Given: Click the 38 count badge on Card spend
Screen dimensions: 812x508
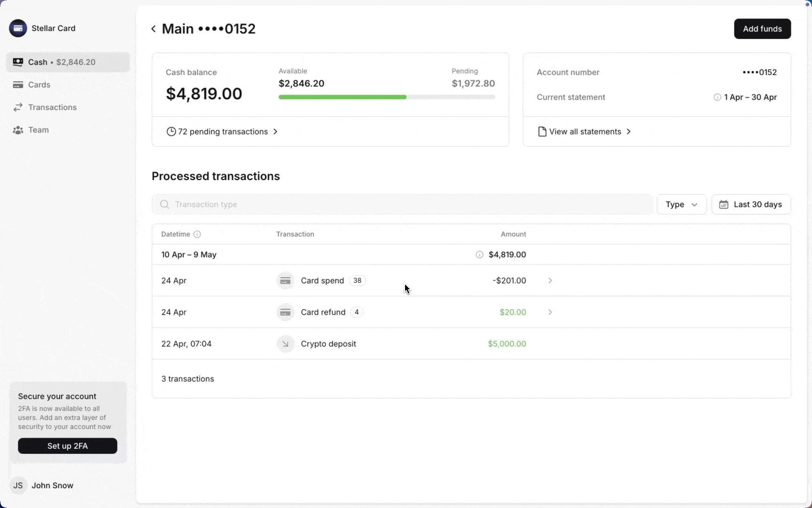Looking at the screenshot, I should [x=357, y=281].
